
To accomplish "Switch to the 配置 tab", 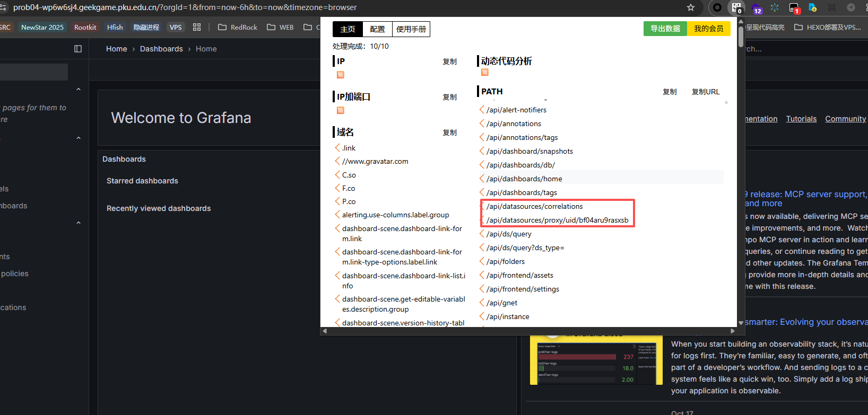I will click(377, 29).
